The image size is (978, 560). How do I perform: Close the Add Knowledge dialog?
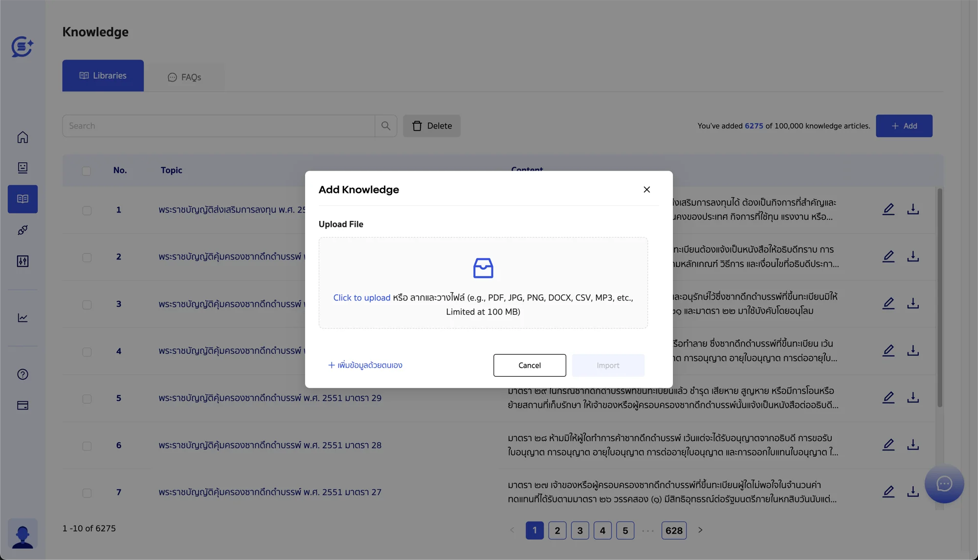point(646,190)
